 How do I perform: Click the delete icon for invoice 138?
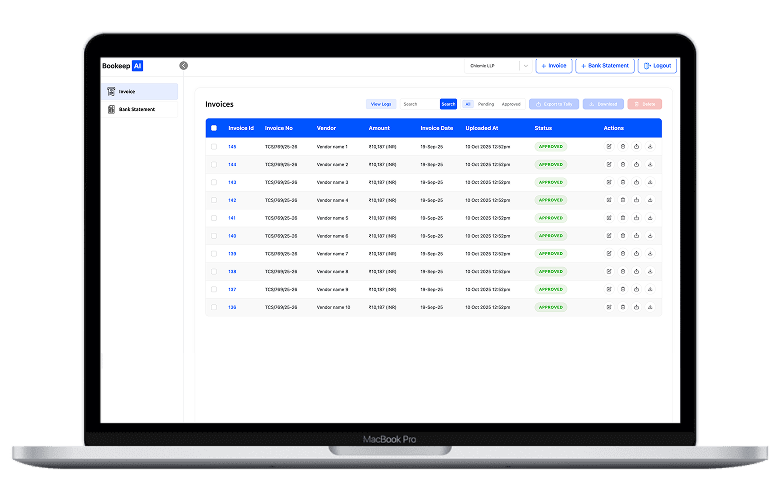point(623,271)
